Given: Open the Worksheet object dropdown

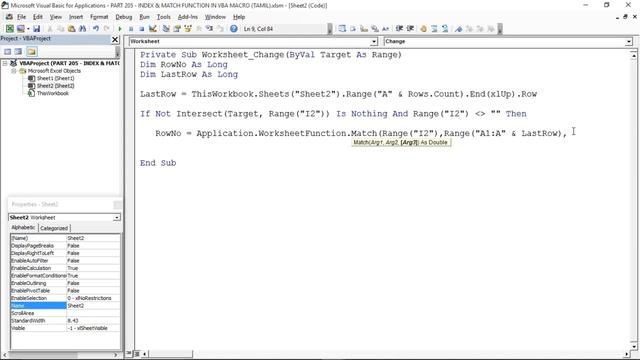Looking at the screenshot, I should tap(374, 42).
